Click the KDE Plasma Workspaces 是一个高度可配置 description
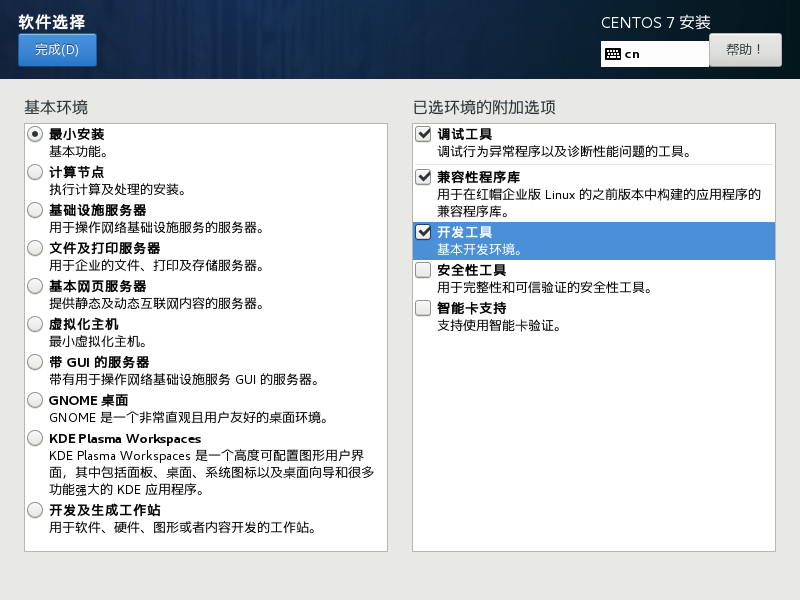This screenshot has height=600, width=800. [x=212, y=472]
